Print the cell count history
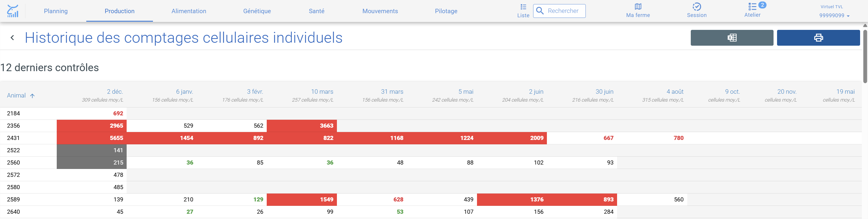Screen dimensions: 868x219 818,37
